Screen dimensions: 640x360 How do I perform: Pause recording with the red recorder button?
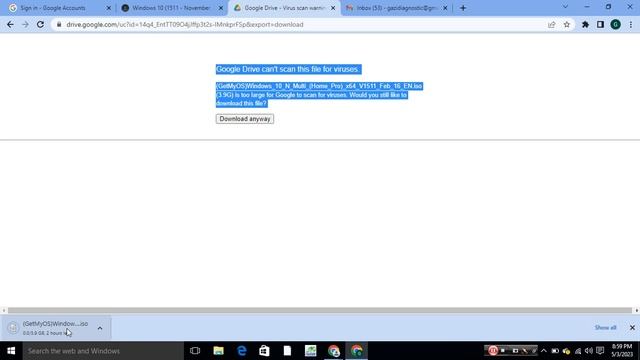pos(493,350)
